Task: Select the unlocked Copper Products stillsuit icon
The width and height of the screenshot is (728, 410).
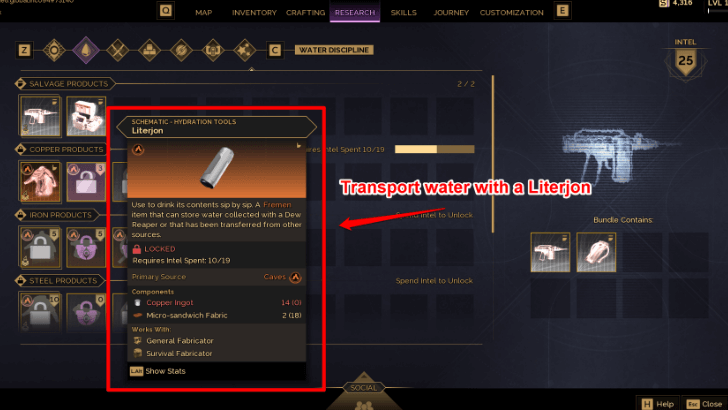Action: tap(40, 182)
